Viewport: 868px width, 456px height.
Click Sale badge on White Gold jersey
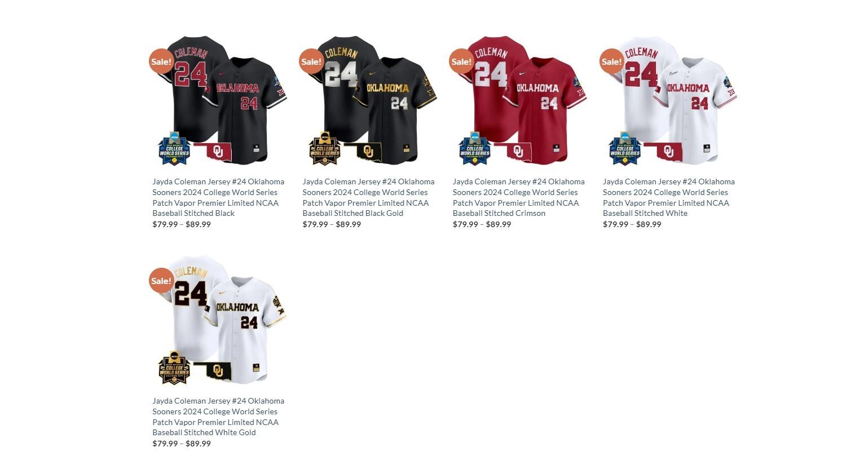[161, 281]
